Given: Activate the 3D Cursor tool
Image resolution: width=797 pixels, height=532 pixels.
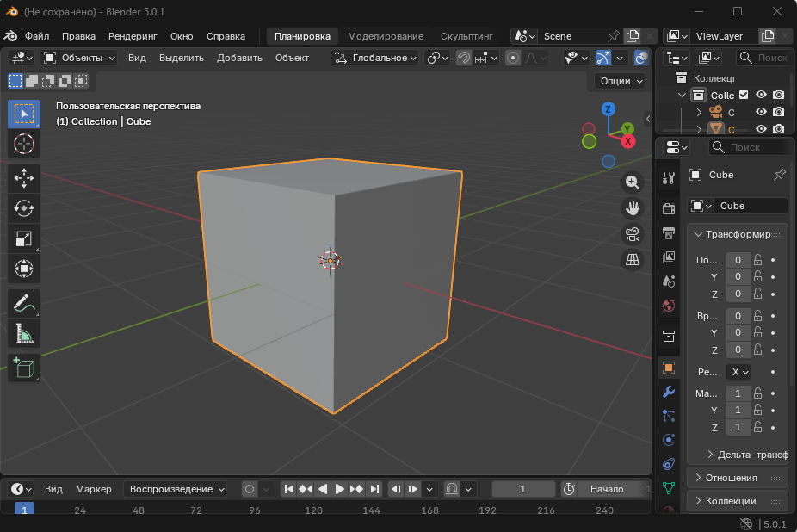Looking at the screenshot, I should (x=24, y=144).
